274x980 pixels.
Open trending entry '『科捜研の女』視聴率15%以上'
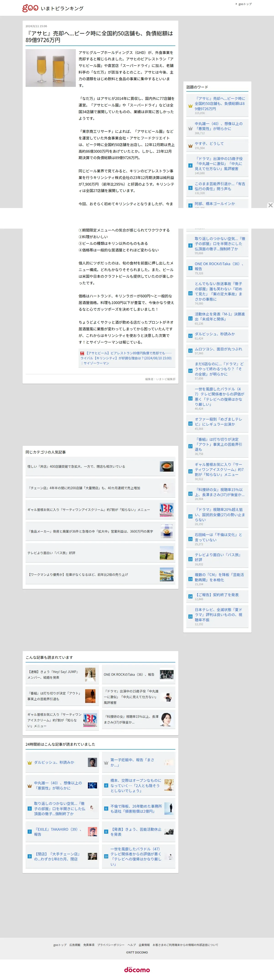pyautogui.click(x=220, y=492)
